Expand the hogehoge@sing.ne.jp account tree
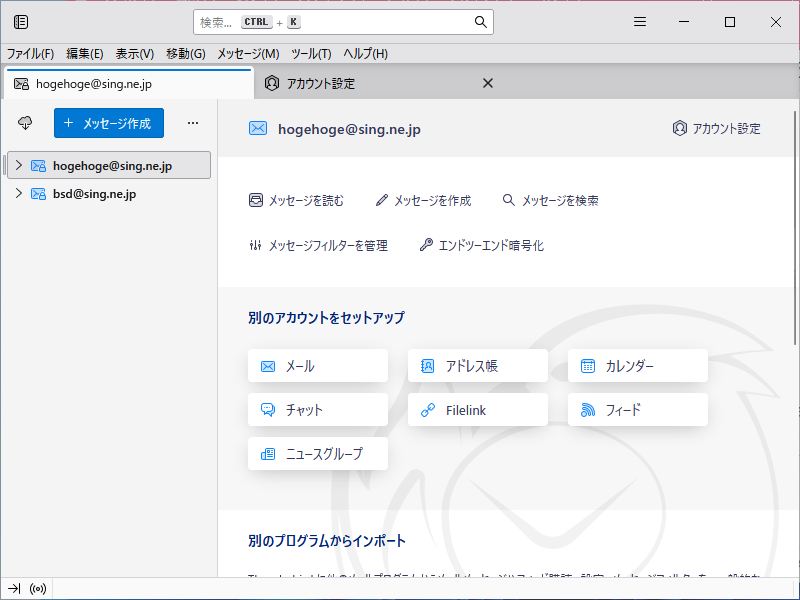 pos(19,165)
